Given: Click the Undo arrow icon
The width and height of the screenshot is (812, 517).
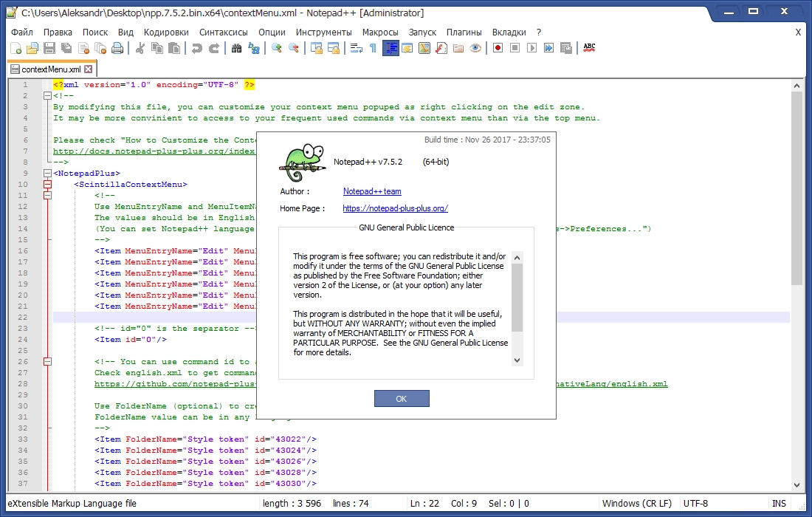Looking at the screenshot, I should pyautogui.click(x=197, y=48).
